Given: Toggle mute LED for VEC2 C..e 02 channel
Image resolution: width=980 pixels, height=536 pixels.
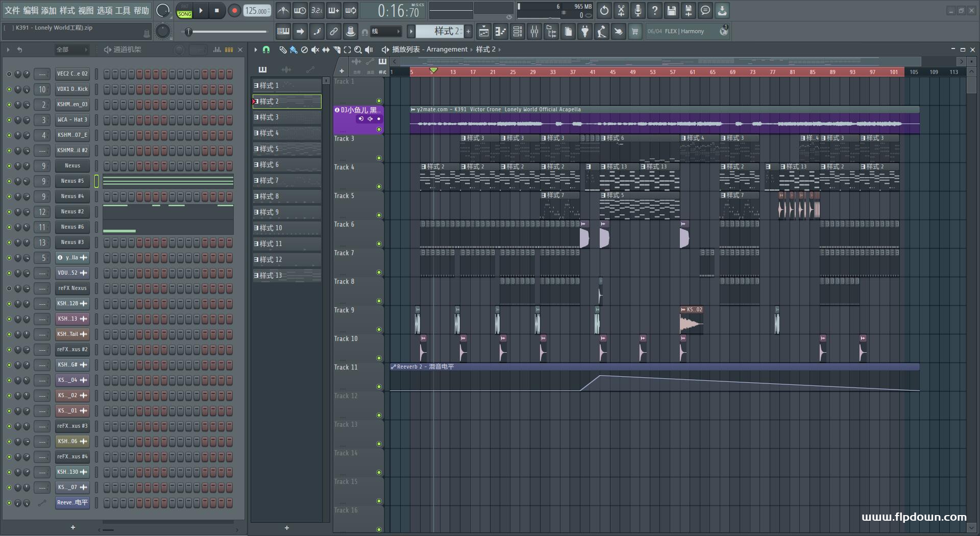Looking at the screenshot, I should 9,74.
